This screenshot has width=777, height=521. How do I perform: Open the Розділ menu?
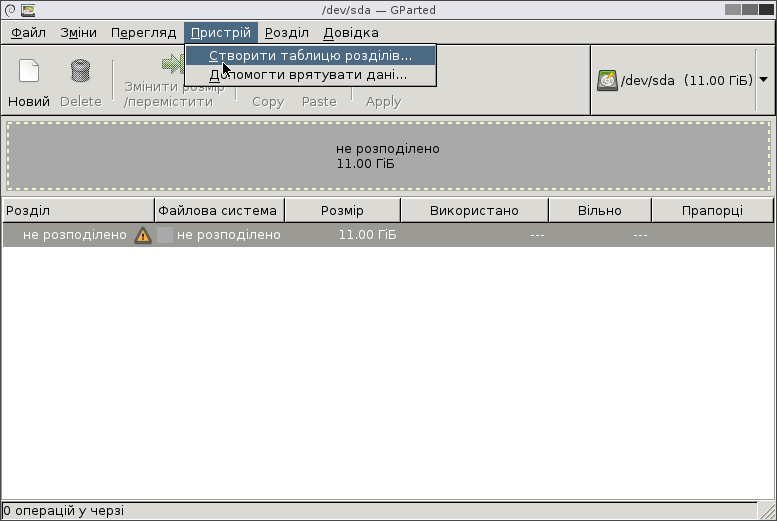287,33
